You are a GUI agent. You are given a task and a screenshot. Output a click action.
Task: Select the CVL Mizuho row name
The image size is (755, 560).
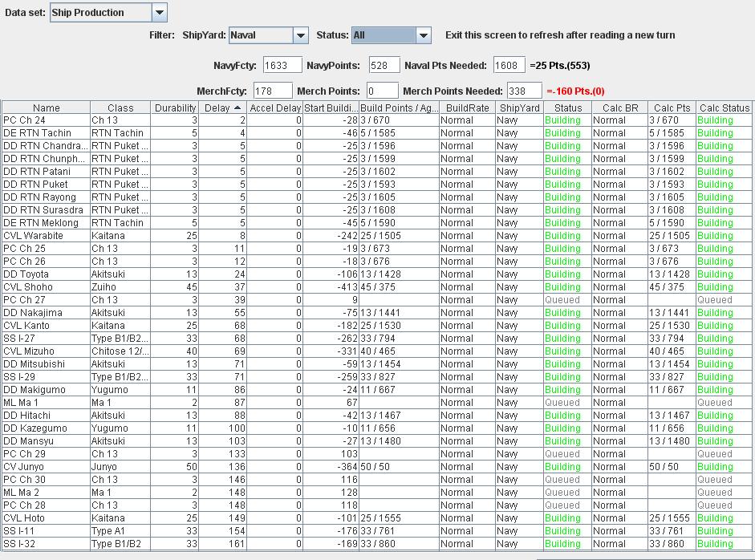(x=28, y=351)
